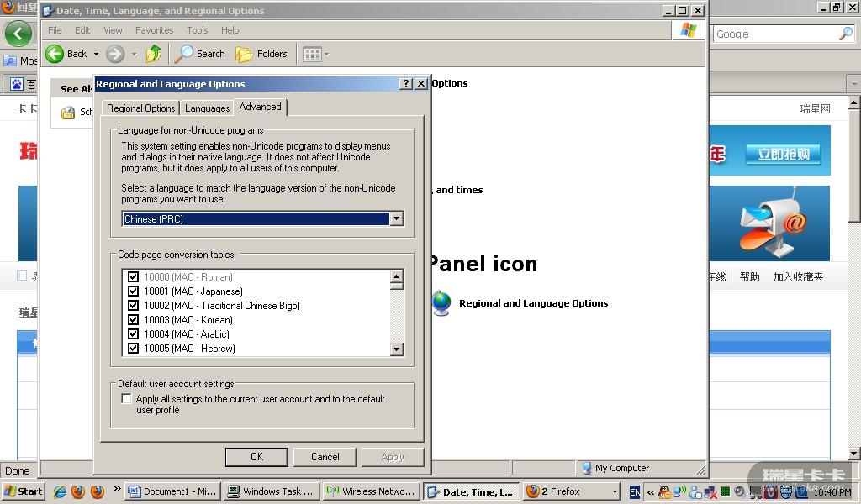This screenshot has height=504, width=861.
Task: Click the Forward arrow toolbar button
Action: (x=114, y=54)
